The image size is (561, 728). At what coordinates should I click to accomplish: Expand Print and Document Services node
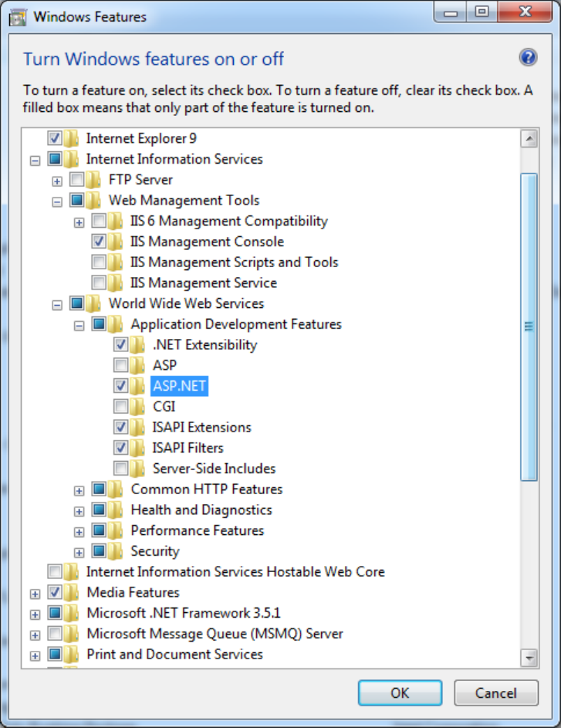(x=35, y=655)
